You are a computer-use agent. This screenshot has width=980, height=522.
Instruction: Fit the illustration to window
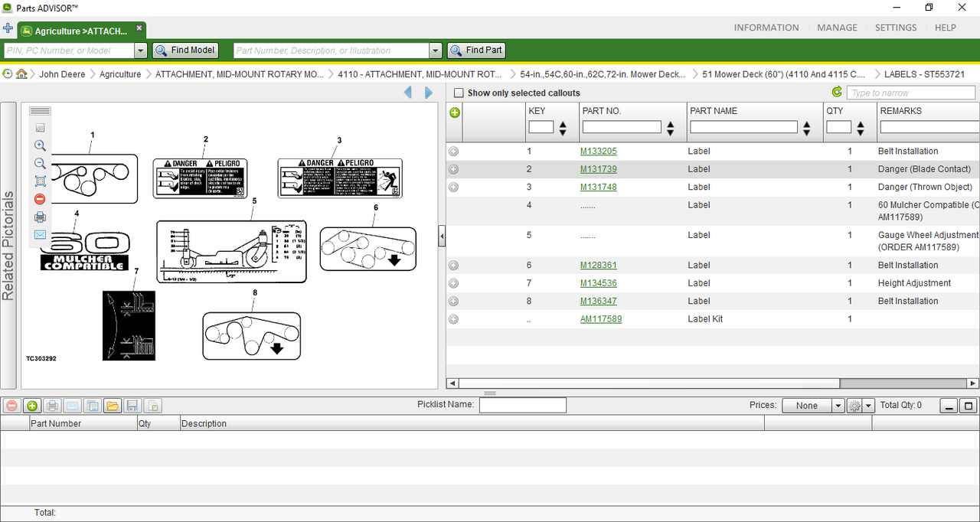pyautogui.click(x=40, y=181)
